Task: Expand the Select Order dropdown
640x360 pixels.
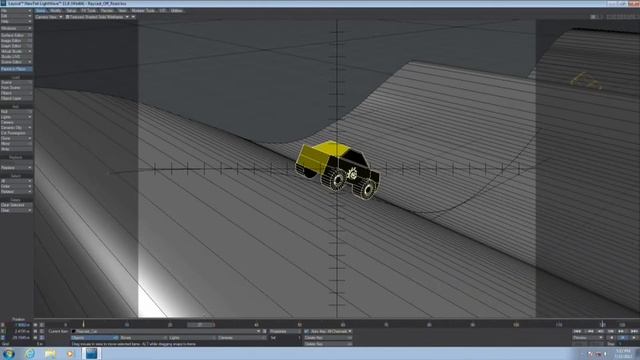Action: (x=16, y=186)
